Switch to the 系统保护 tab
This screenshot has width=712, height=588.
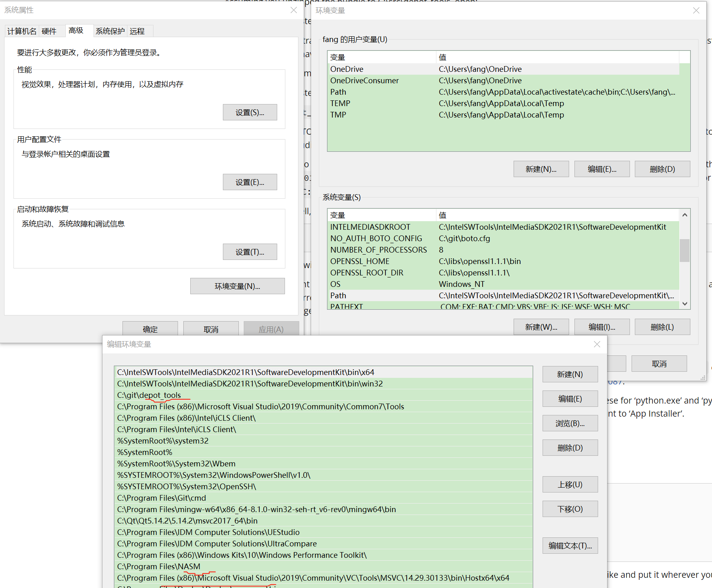pos(109,31)
